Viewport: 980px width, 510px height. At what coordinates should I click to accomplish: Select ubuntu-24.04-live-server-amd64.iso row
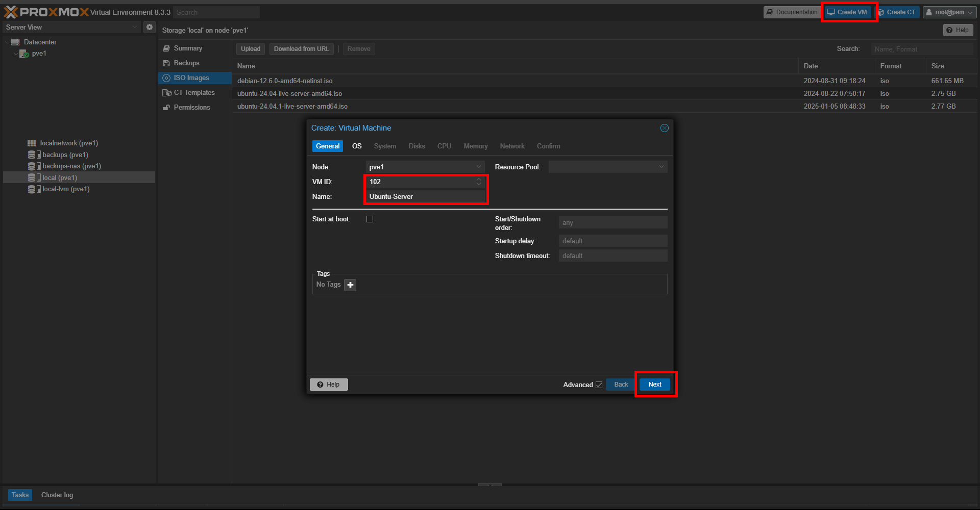(x=605, y=94)
